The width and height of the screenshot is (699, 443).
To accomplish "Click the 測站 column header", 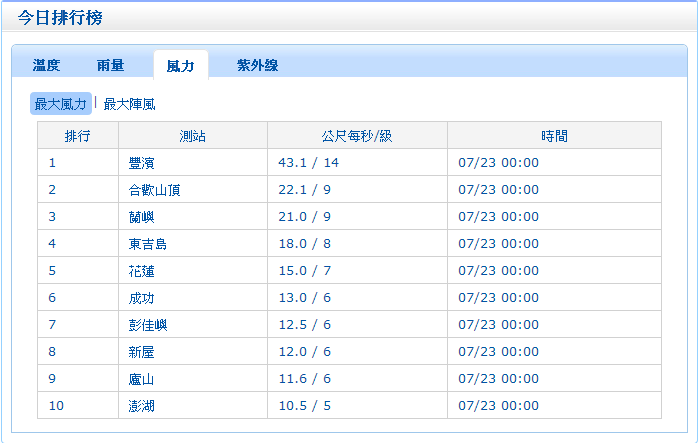I will point(192,136).
